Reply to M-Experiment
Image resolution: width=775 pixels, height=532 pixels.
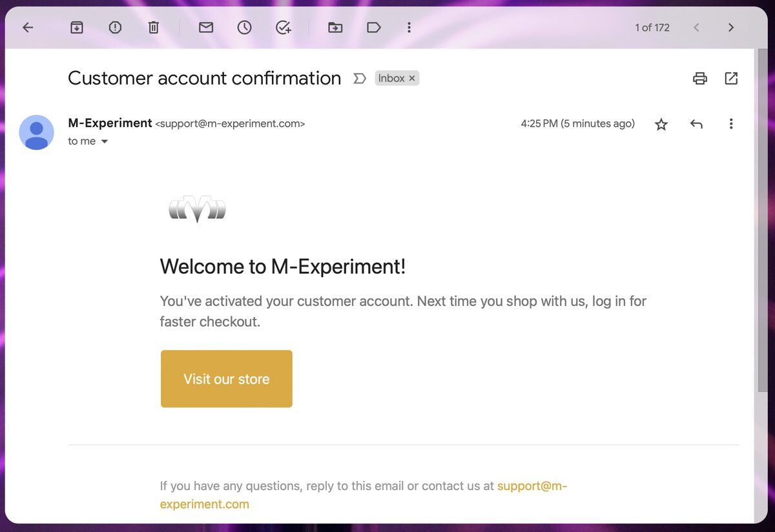696,123
